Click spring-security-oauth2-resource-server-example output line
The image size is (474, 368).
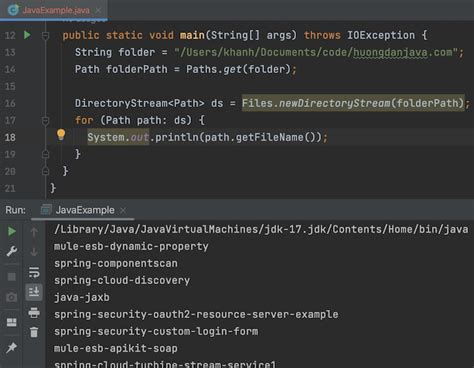click(x=196, y=314)
